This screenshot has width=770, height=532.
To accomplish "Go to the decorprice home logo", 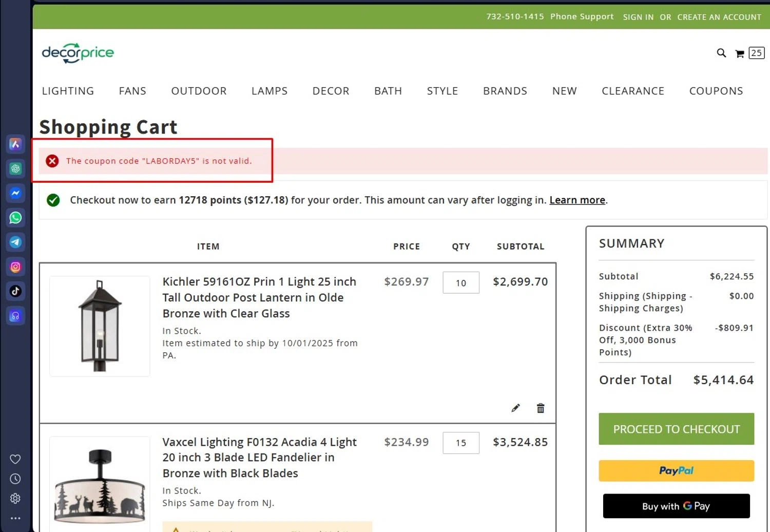I will tap(78, 53).
